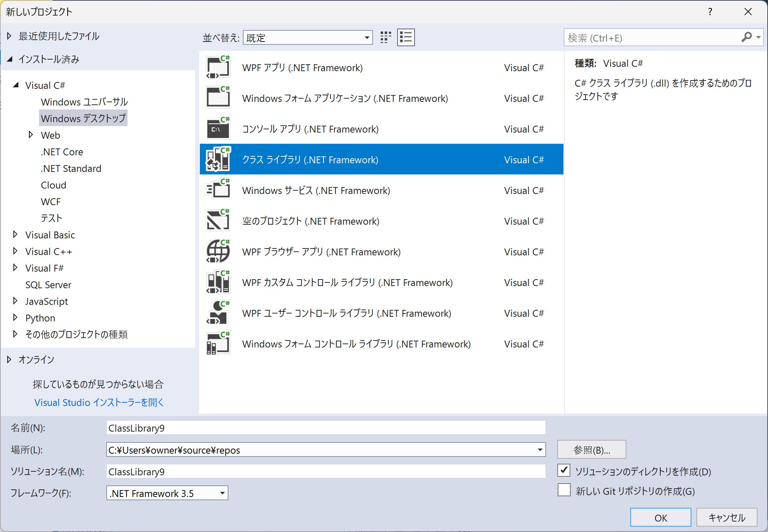Screen dimensions: 768x532
Task: Open the 場所 location dropdown
Action: pos(540,450)
